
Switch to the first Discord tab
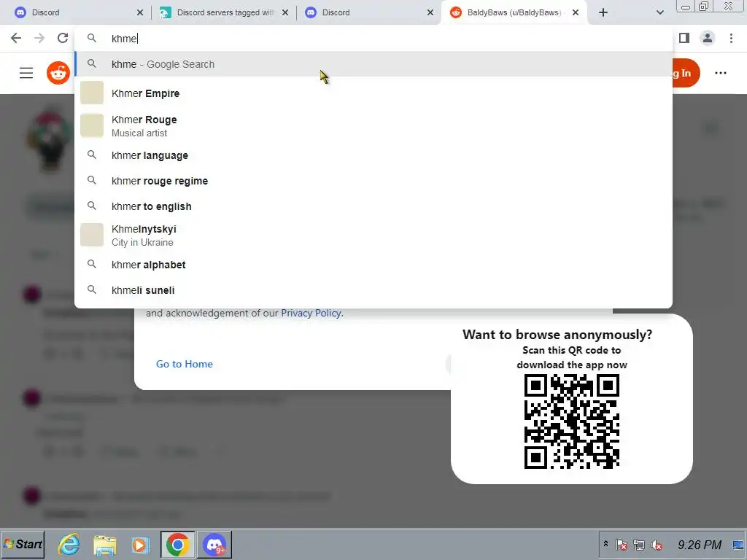76,12
